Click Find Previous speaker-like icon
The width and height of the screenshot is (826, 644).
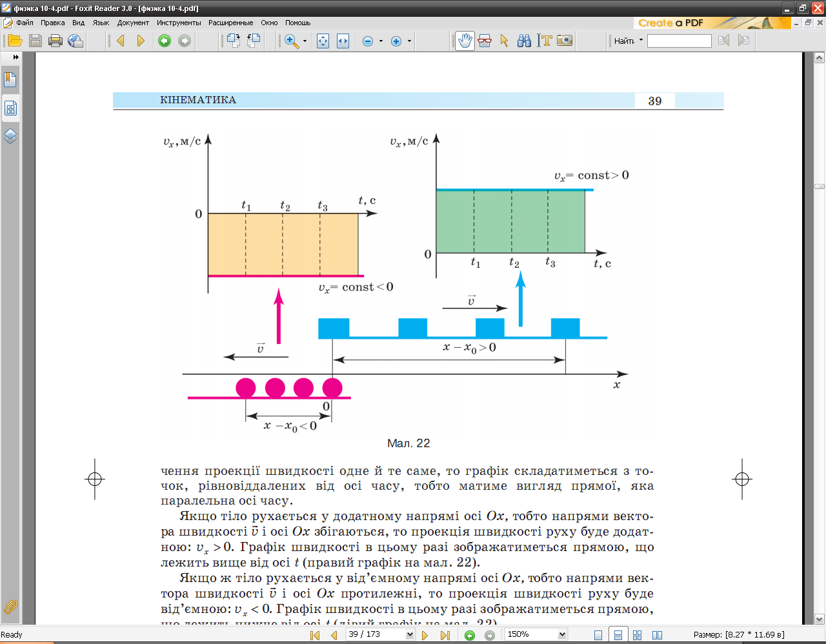(724, 41)
